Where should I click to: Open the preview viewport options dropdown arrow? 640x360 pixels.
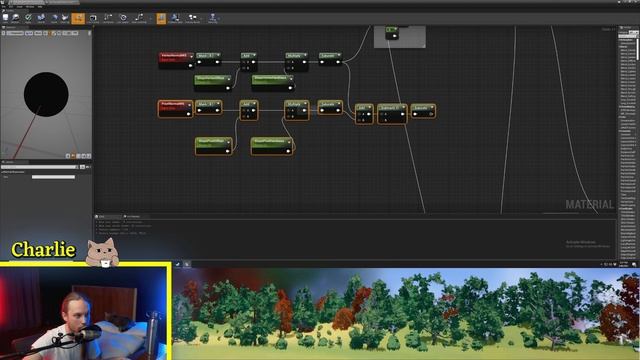(x=4, y=33)
